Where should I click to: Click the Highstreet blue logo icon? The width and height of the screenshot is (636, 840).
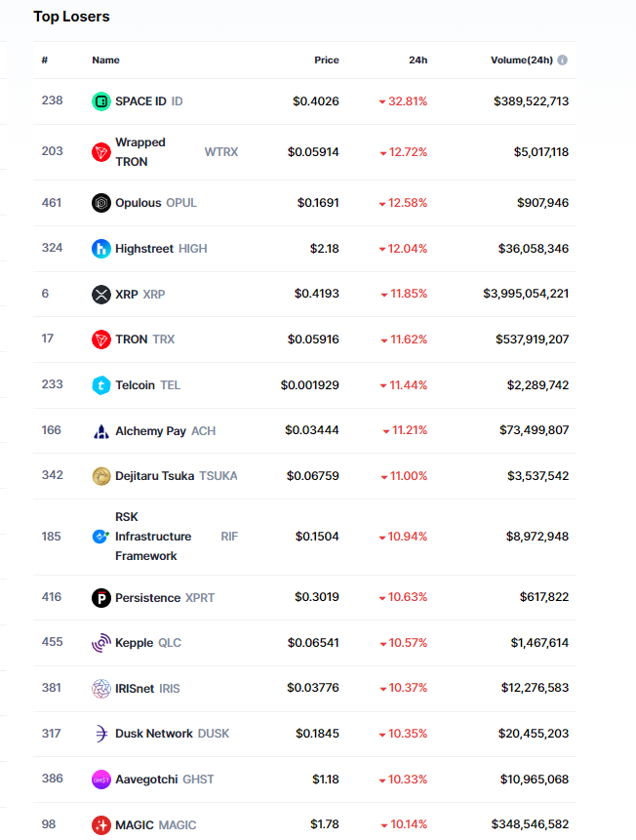(x=101, y=249)
